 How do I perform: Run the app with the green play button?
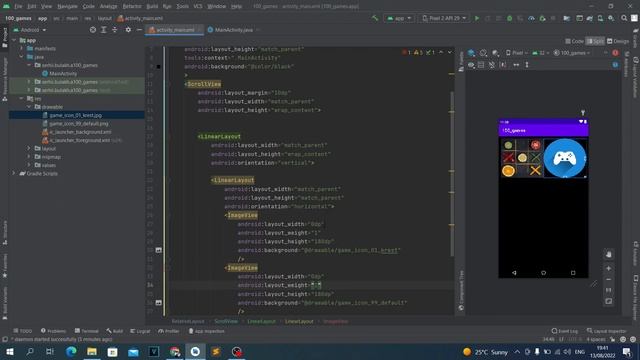477,18
